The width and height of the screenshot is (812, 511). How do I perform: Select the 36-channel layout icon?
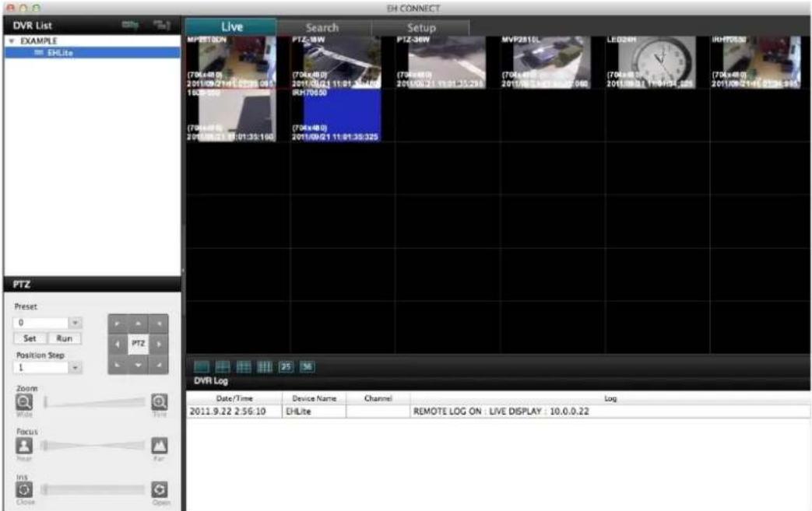(x=307, y=366)
